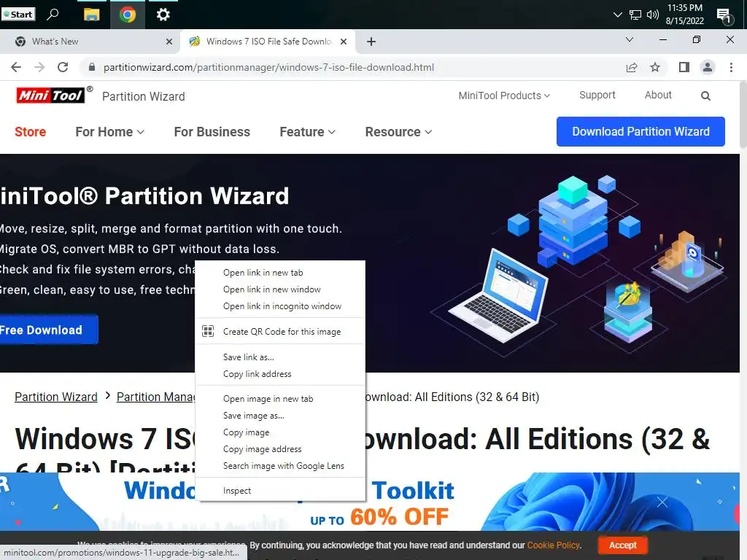
Task: Open a new tab with plus icon
Action: pos(371,42)
